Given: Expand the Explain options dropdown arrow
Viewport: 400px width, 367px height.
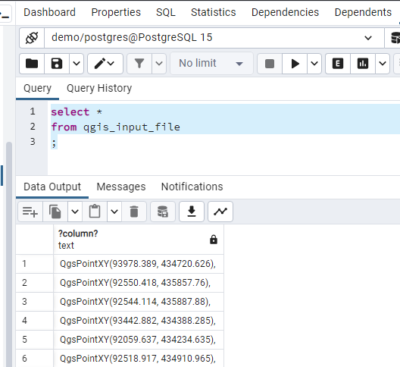Looking at the screenshot, I should click(382, 63).
